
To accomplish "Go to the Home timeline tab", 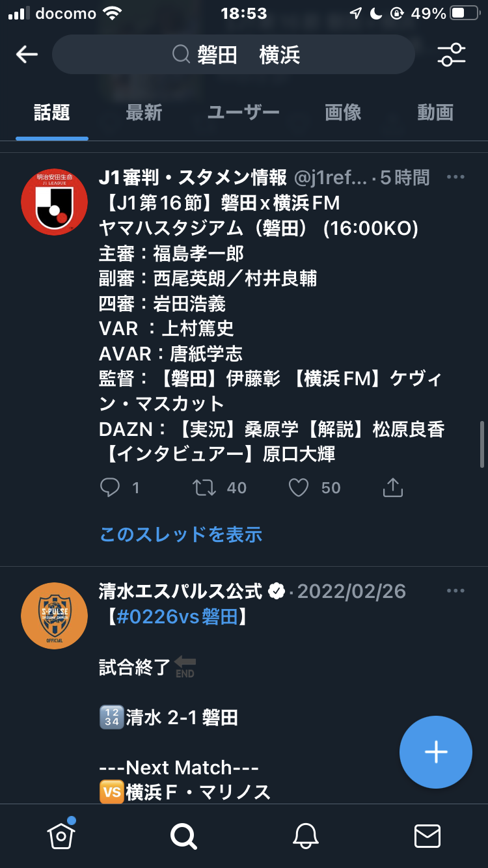I will 61,835.
